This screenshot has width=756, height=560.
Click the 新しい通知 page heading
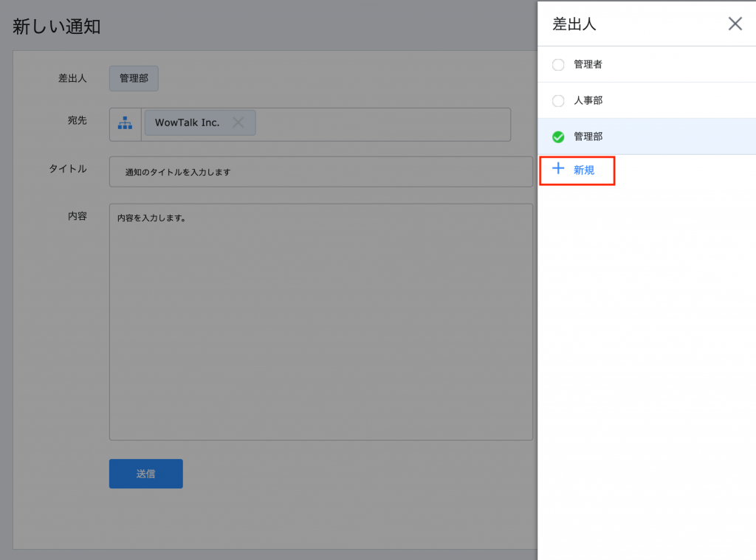coord(56,27)
